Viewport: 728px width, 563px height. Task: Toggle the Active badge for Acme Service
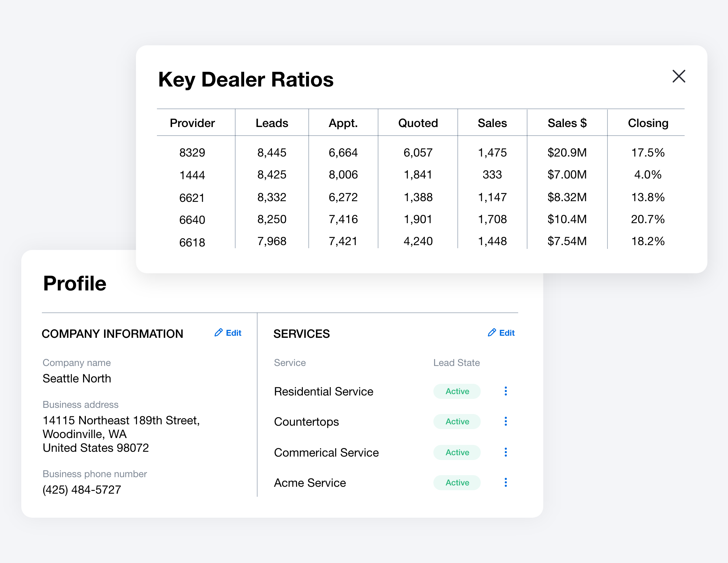coord(457,483)
